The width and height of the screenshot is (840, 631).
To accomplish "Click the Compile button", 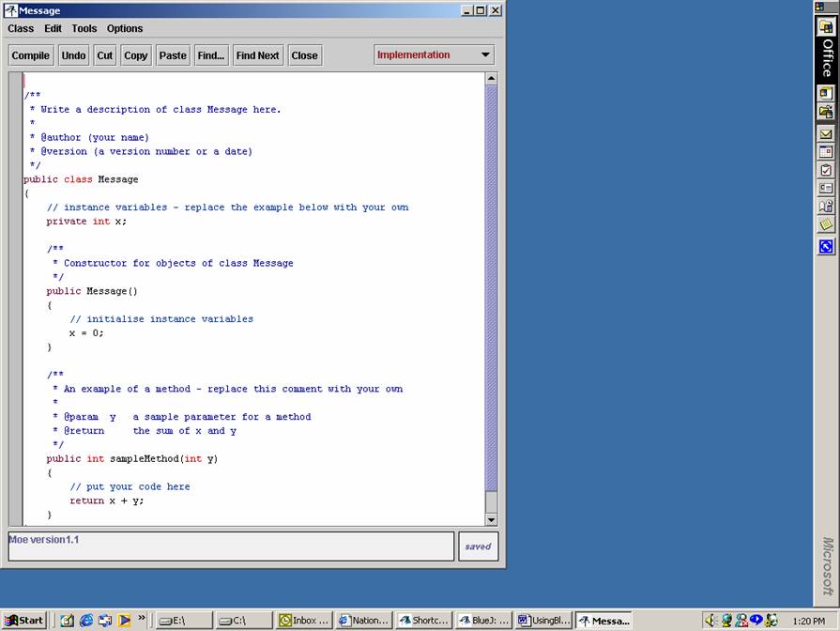I will [31, 55].
